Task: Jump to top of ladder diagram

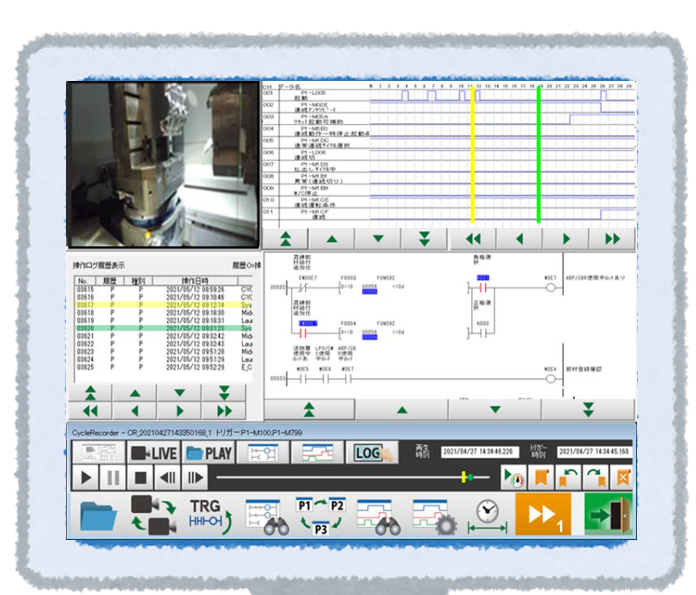Action: [x=309, y=409]
